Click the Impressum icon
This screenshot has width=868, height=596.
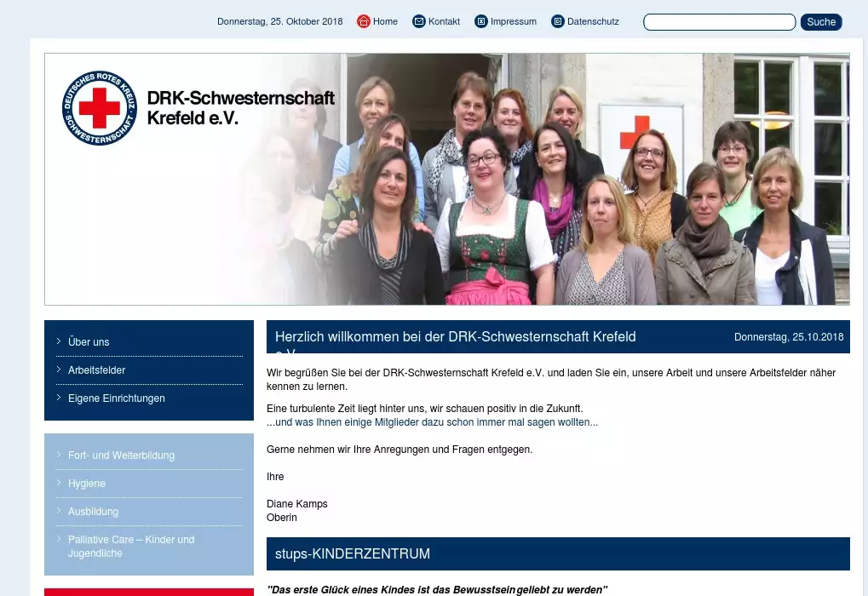481,21
